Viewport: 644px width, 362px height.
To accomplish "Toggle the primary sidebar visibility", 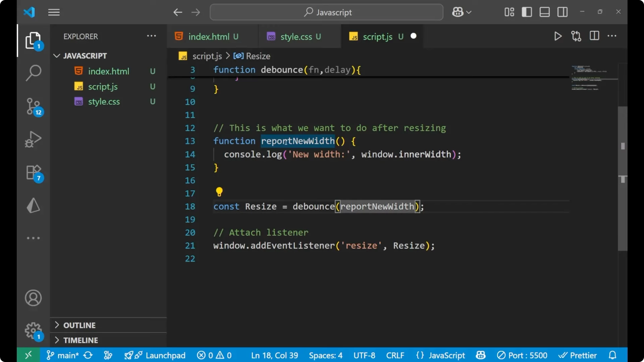I will click(x=527, y=12).
